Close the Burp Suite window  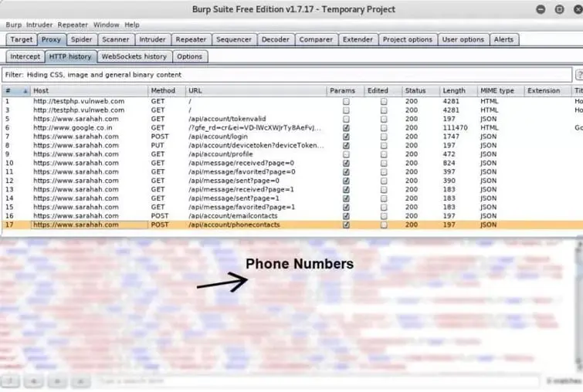[574, 9]
